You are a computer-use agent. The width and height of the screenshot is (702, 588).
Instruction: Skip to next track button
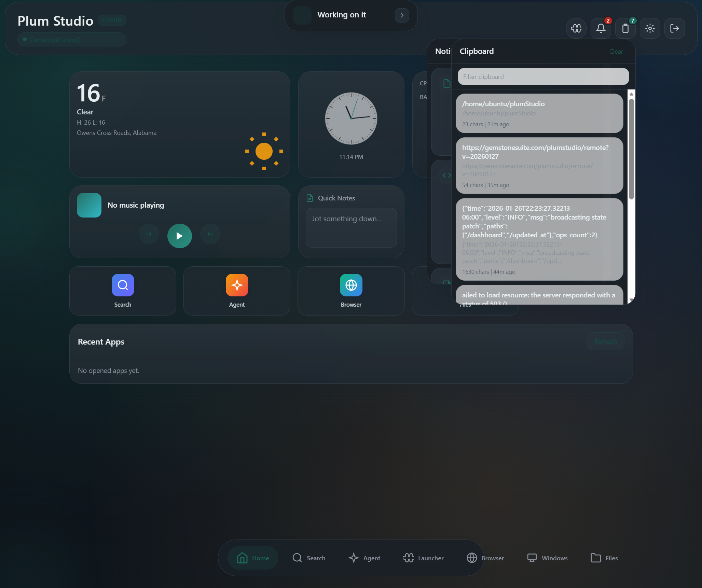(210, 234)
